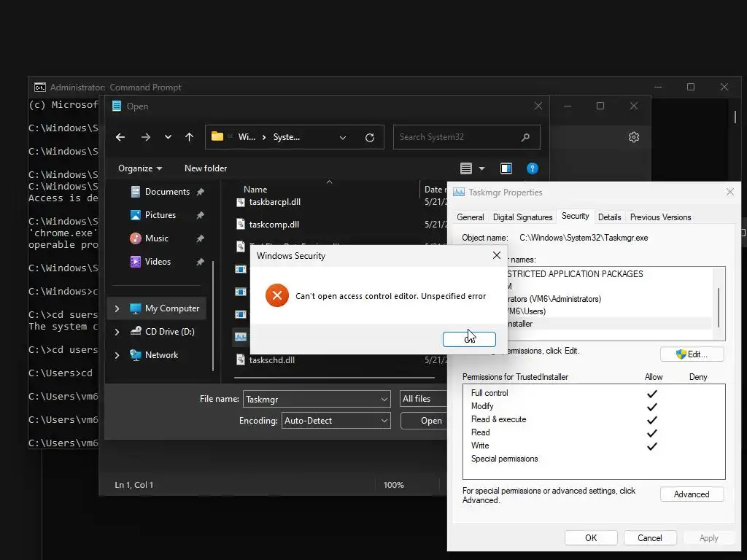Switch to the Digital Signatures tab

(x=522, y=217)
